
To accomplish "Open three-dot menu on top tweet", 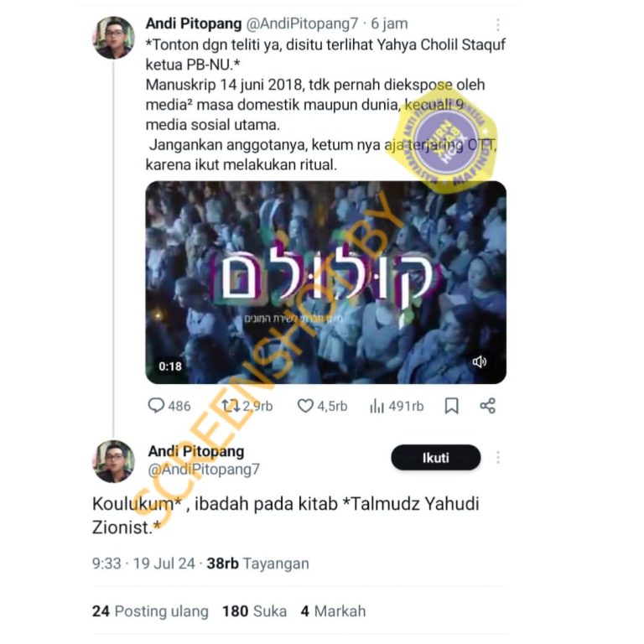I will (498, 24).
